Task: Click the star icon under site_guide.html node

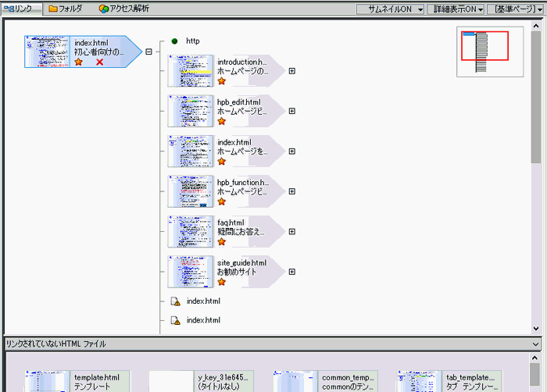Action: pos(222,282)
